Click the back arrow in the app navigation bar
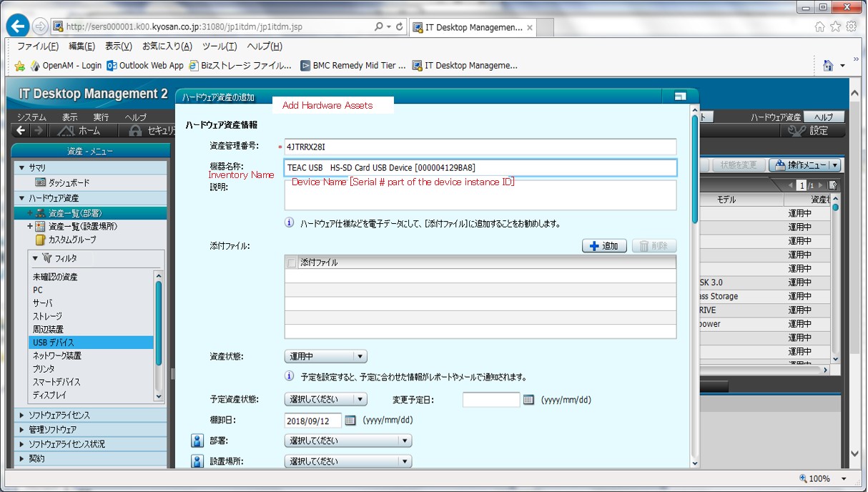 [x=20, y=130]
